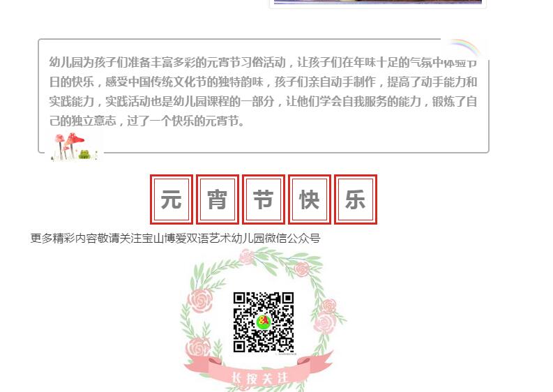The width and height of the screenshot is (553, 392).
Task: Click the pink rose at the wreath's bottom left
Action: (197, 347)
